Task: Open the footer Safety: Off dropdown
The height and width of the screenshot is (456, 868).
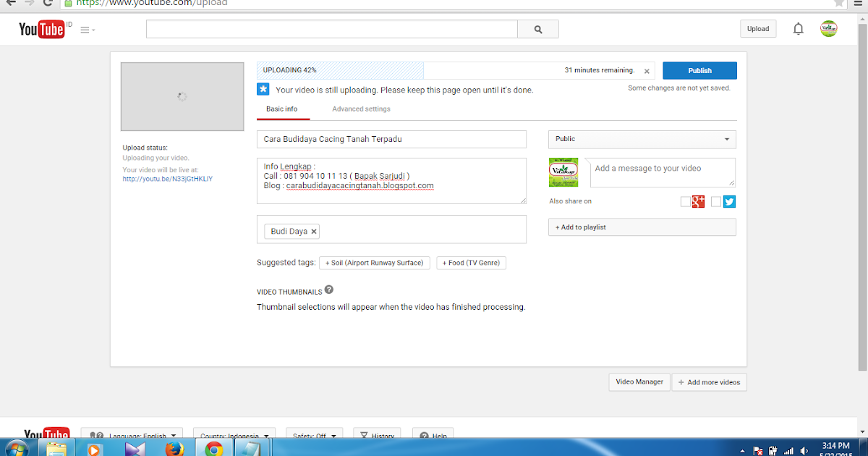Action: 315,433
